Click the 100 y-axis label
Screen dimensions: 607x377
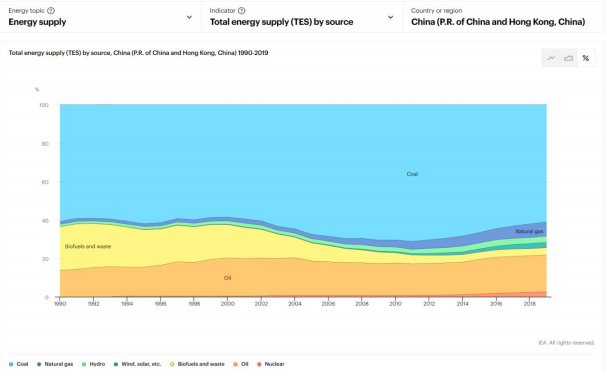(44, 105)
